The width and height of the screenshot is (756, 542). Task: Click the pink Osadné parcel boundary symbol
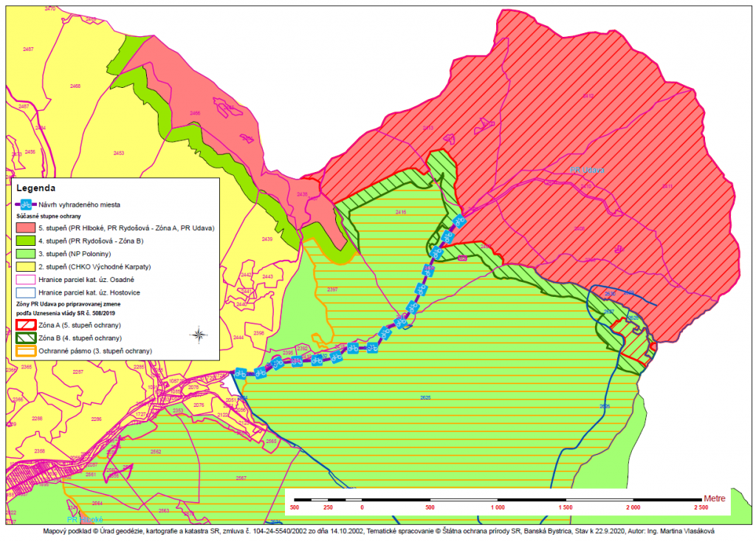tap(25, 280)
